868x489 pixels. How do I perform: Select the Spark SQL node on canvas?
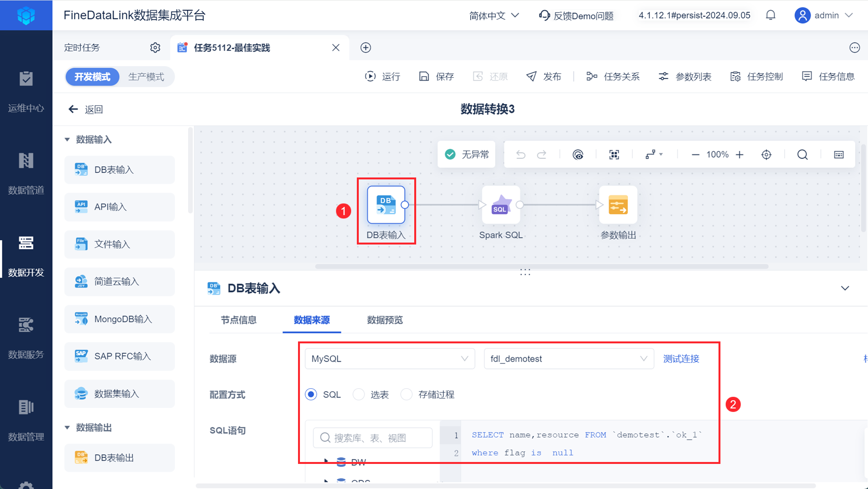click(501, 205)
